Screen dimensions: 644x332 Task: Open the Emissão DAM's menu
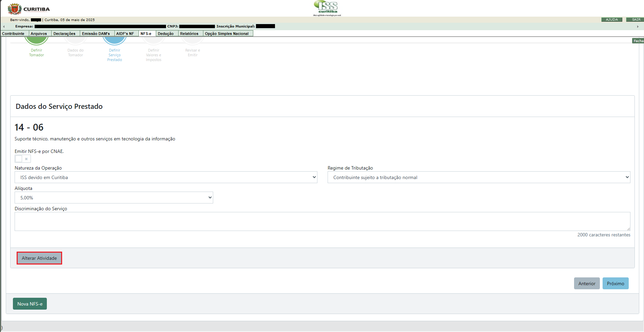96,34
